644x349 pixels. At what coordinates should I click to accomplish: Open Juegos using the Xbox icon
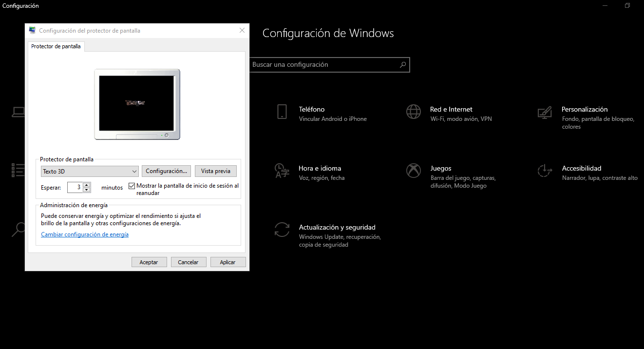pyautogui.click(x=414, y=171)
